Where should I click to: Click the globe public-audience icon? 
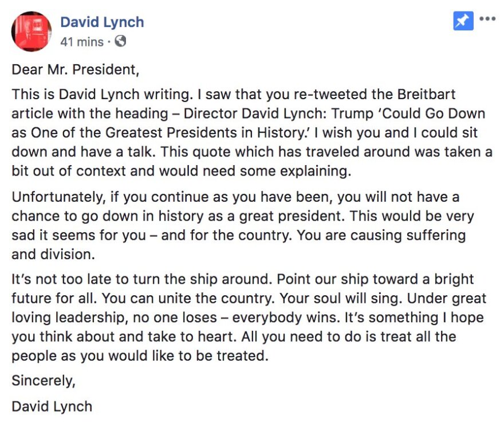click(x=120, y=42)
